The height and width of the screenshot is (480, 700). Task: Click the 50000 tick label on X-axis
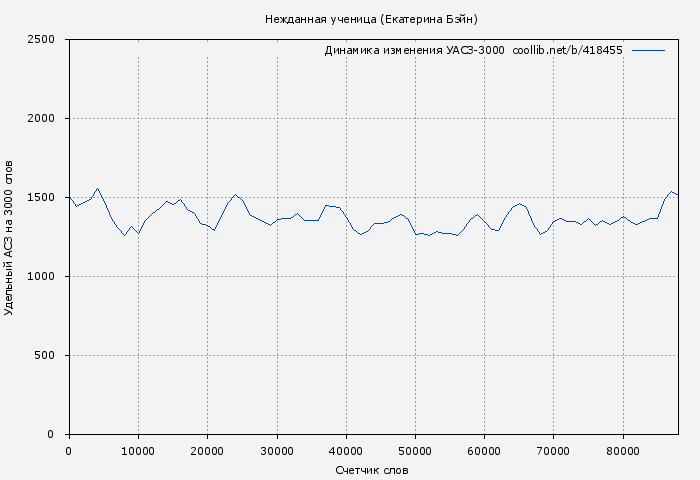tap(415, 451)
